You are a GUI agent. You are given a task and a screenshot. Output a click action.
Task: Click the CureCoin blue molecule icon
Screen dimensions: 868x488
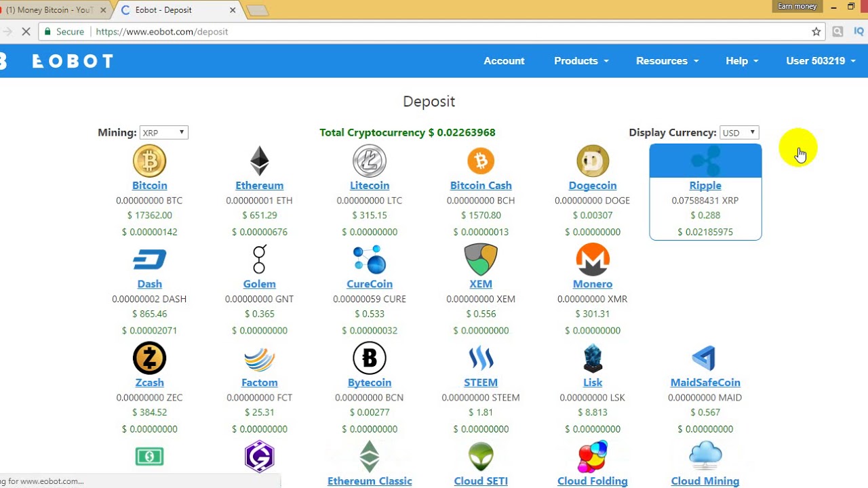click(x=370, y=260)
